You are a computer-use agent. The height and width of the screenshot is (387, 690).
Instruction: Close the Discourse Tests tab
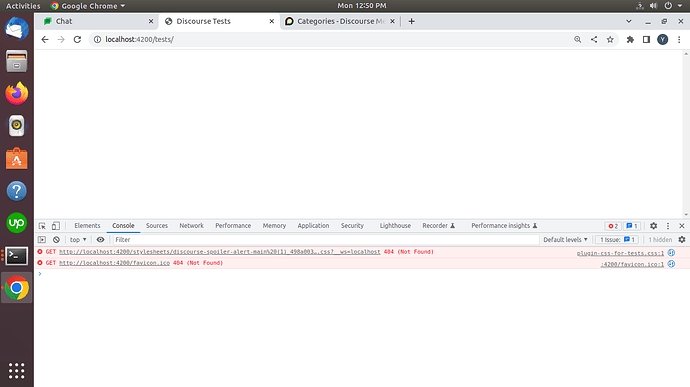tap(272, 21)
